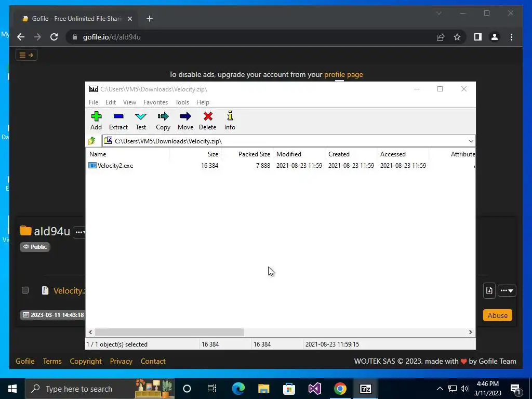The image size is (532, 399).
Task: Click the Gofile footer link
Action: point(25,362)
